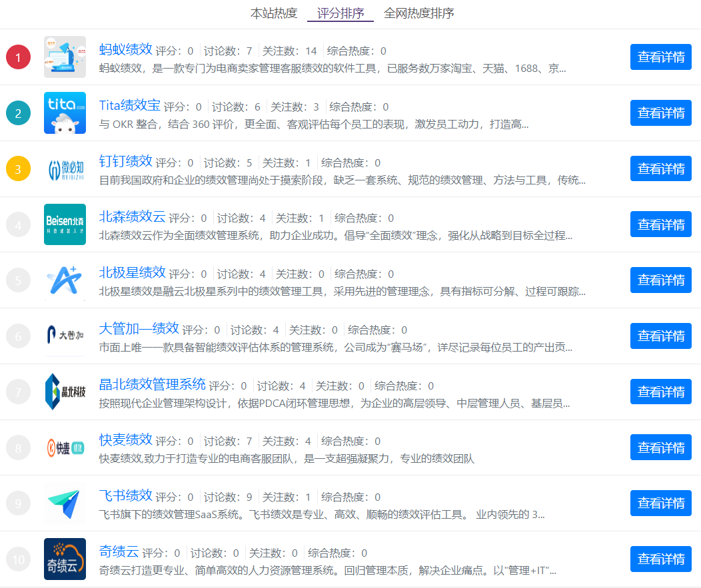Click the 奇绩云 logo icon
Viewport: 701px width, 588px height.
coord(65,559)
